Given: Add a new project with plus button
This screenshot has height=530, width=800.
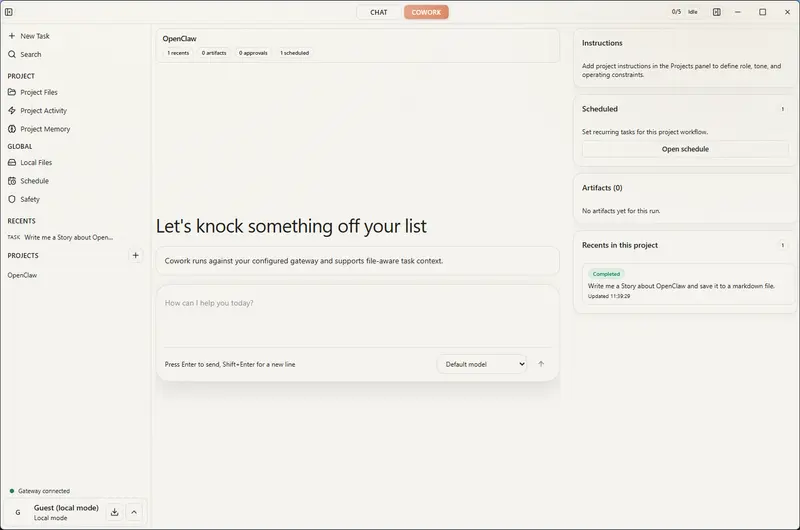Looking at the screenshot, I should (136, 256).
